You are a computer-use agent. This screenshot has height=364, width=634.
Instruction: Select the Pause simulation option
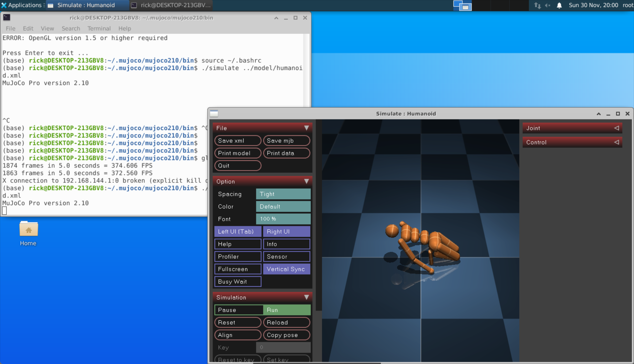(238, 310)
